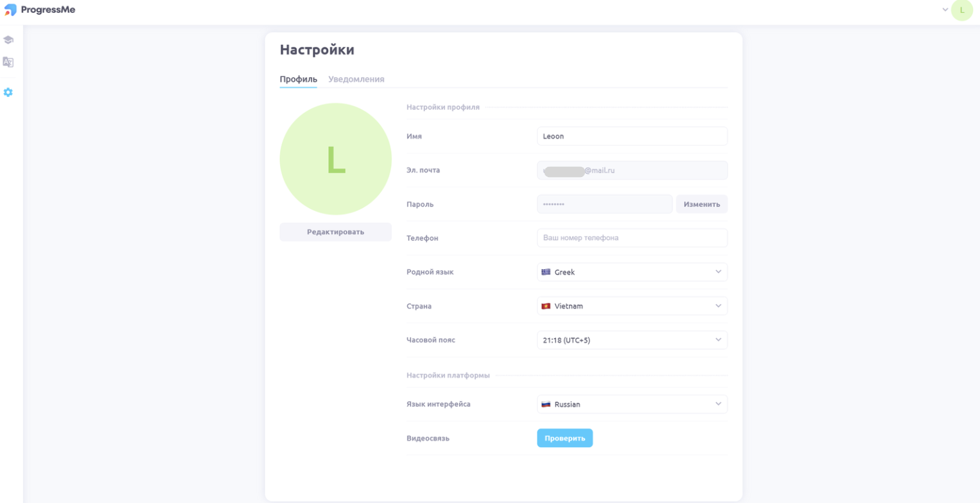Click the Настройки платформы section label

(448, 375)
